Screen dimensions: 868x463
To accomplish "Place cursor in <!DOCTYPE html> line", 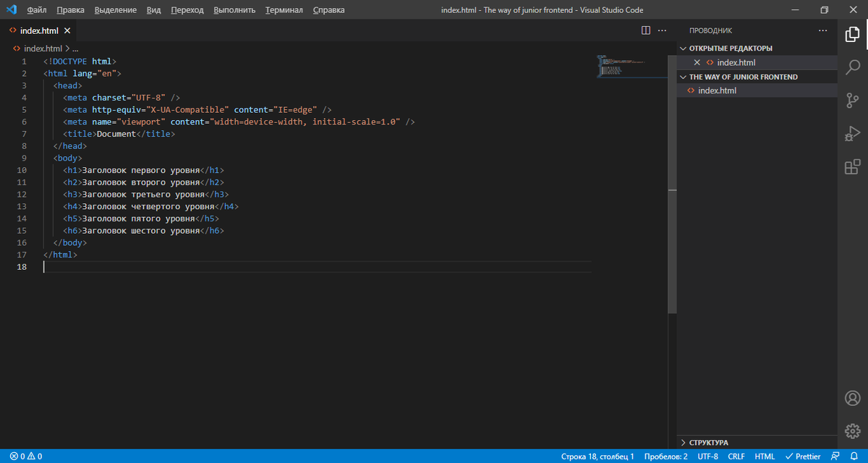I will 80,61.
